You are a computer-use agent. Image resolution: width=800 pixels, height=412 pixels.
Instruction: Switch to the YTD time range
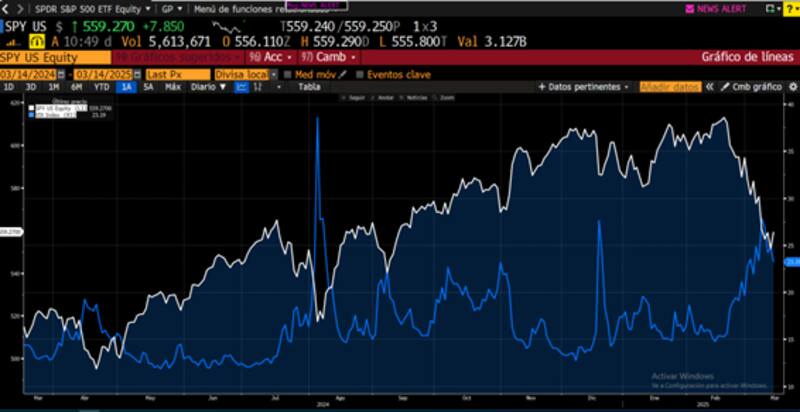(x=102, y=87)
